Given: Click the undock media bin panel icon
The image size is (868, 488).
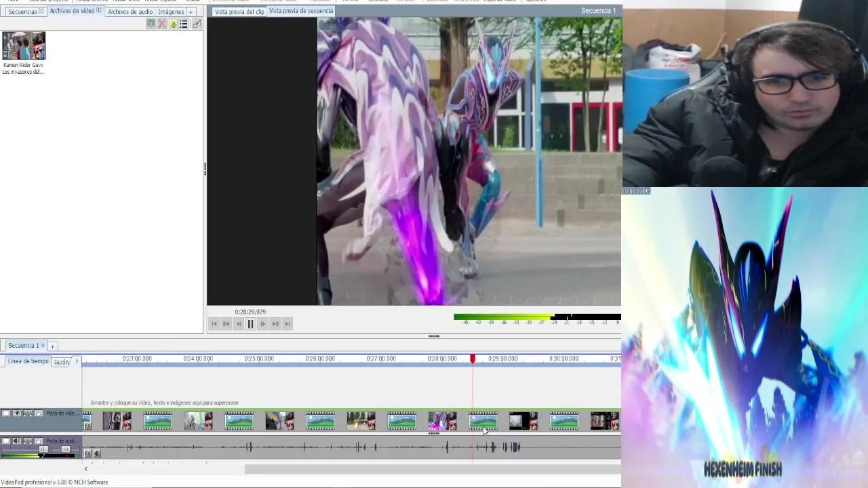Looking at the screenshot, I should click(197, 24).
